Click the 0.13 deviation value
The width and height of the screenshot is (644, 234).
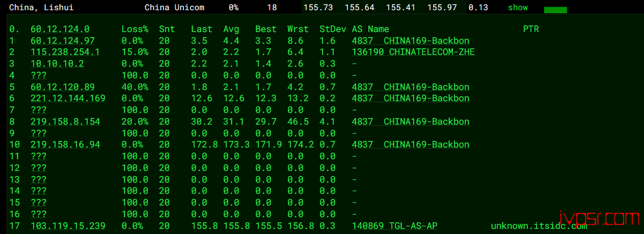[478, 8]
